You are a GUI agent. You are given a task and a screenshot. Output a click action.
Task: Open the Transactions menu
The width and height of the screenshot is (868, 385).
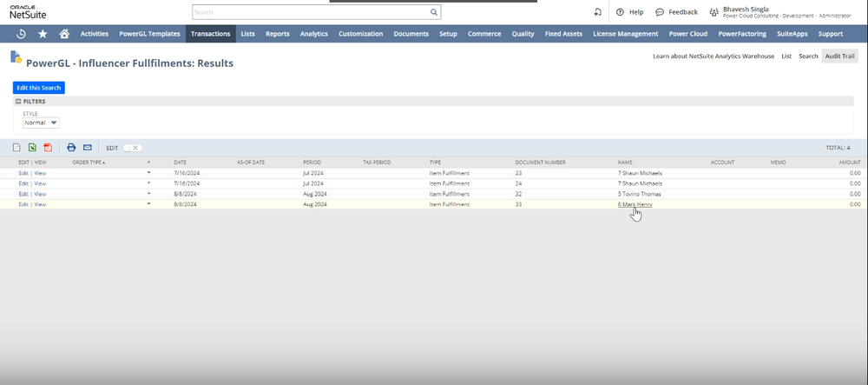tap(210, 34)
